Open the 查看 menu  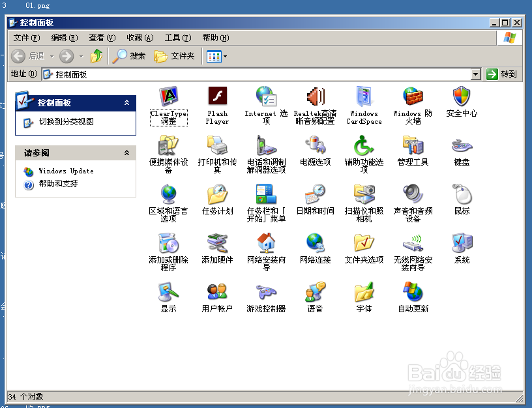(x=102, y=37)
